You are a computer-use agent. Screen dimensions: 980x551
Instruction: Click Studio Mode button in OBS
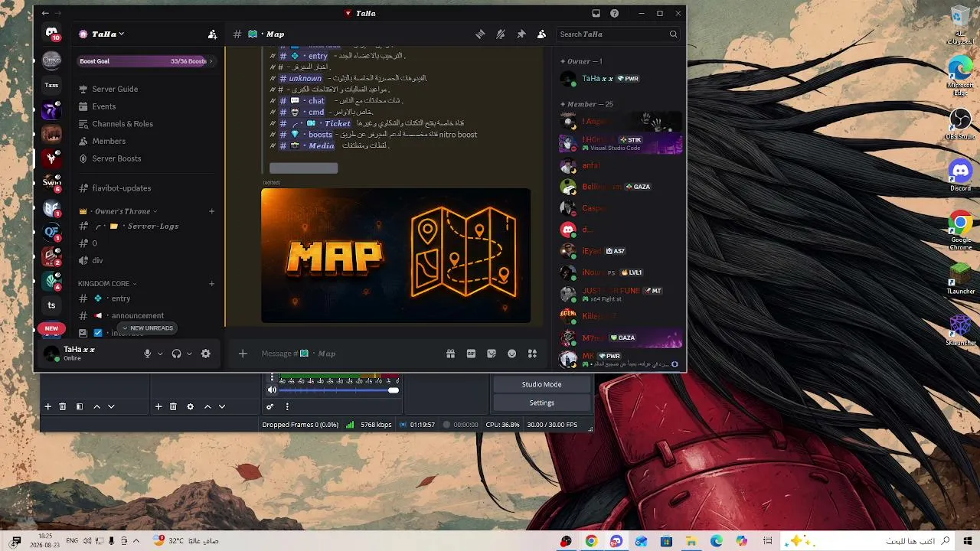tap(541, 384)
